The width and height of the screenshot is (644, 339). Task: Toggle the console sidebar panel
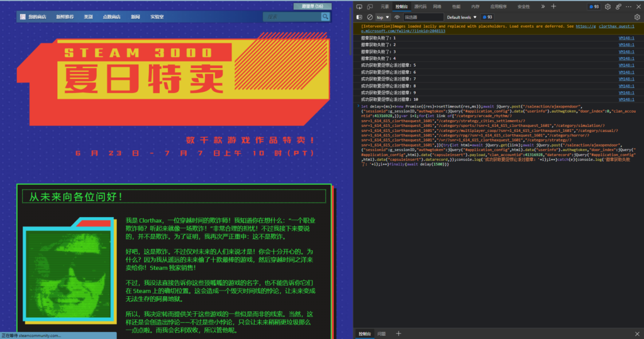tap(359, 17)
